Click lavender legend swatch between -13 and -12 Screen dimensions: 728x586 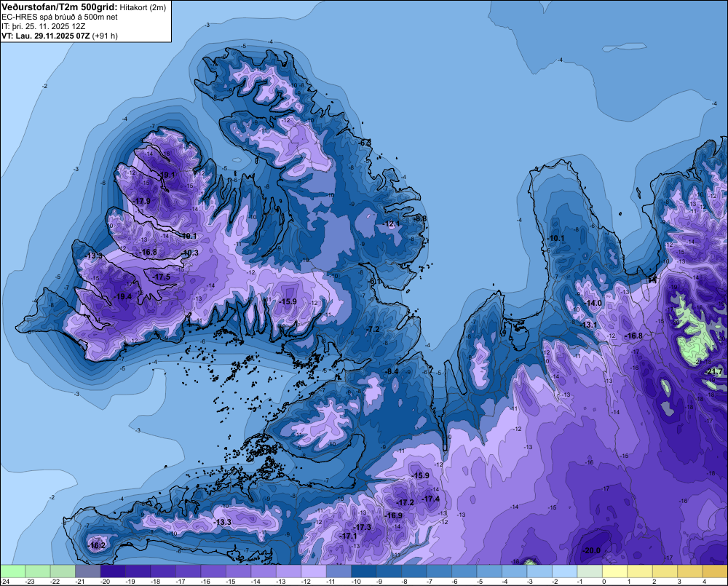coord(289,571)
